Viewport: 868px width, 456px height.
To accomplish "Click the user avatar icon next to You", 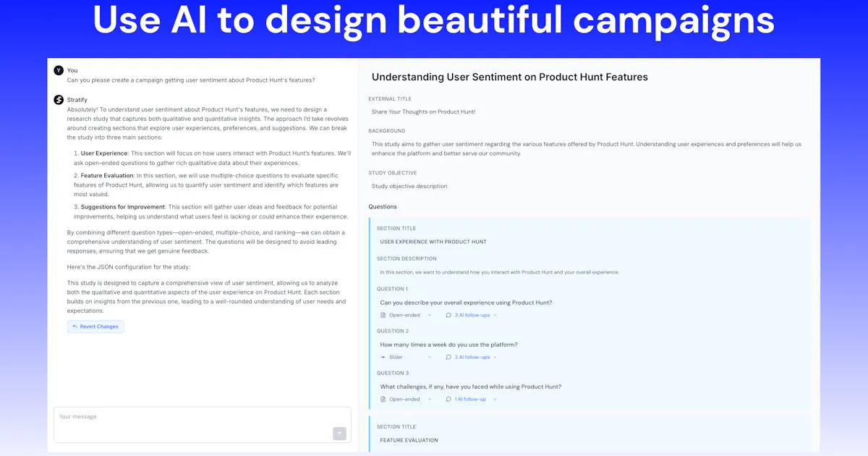I will 59,70.
